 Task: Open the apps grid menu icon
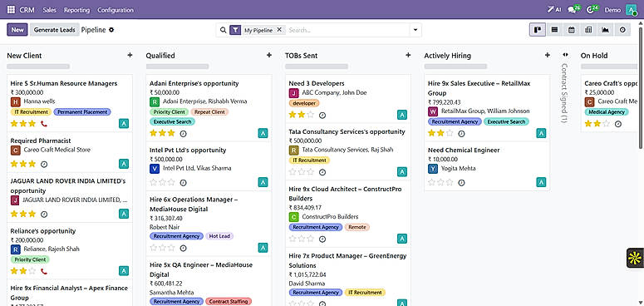[11, 10]
